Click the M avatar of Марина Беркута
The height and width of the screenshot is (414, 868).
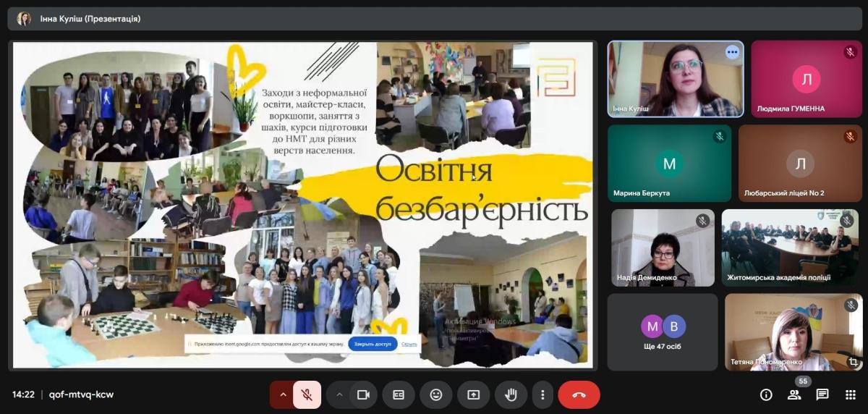click(x=669, y=164)
